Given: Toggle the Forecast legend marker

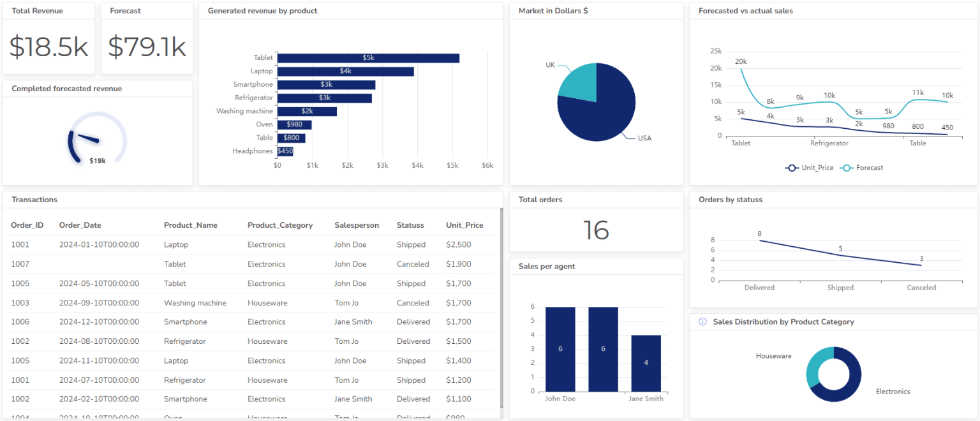Looking at the screenshot, I should [x=847, y=167].
